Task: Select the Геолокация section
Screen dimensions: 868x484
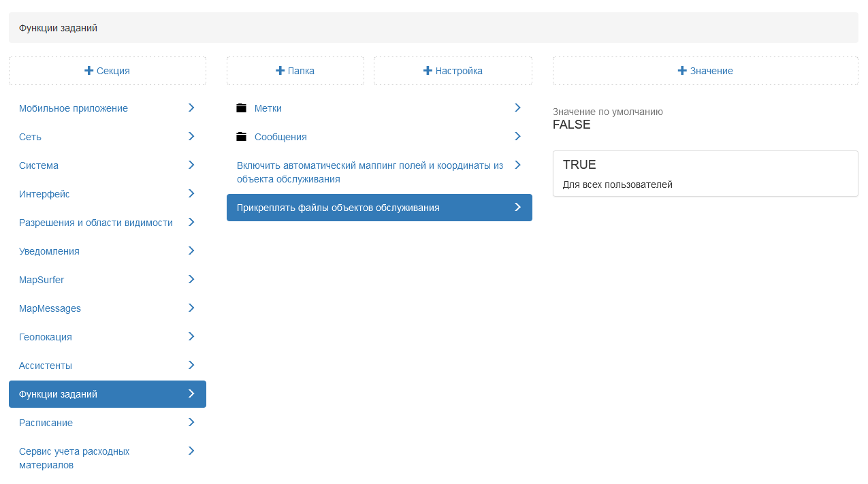Action: pos(108,337)
